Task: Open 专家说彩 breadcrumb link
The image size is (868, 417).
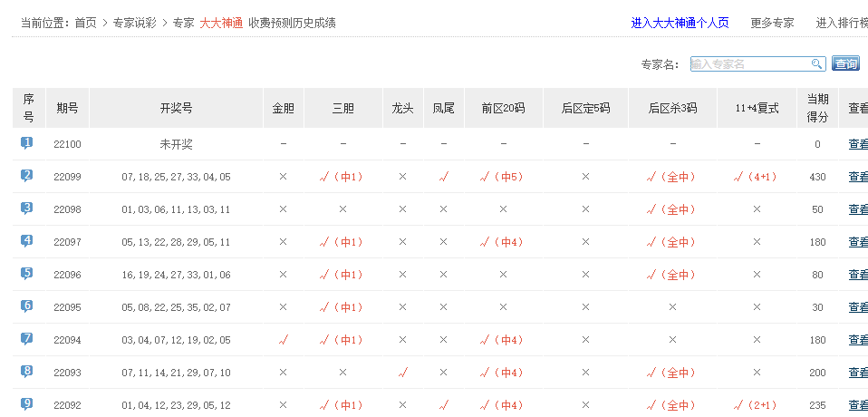Action: point(135,23)
